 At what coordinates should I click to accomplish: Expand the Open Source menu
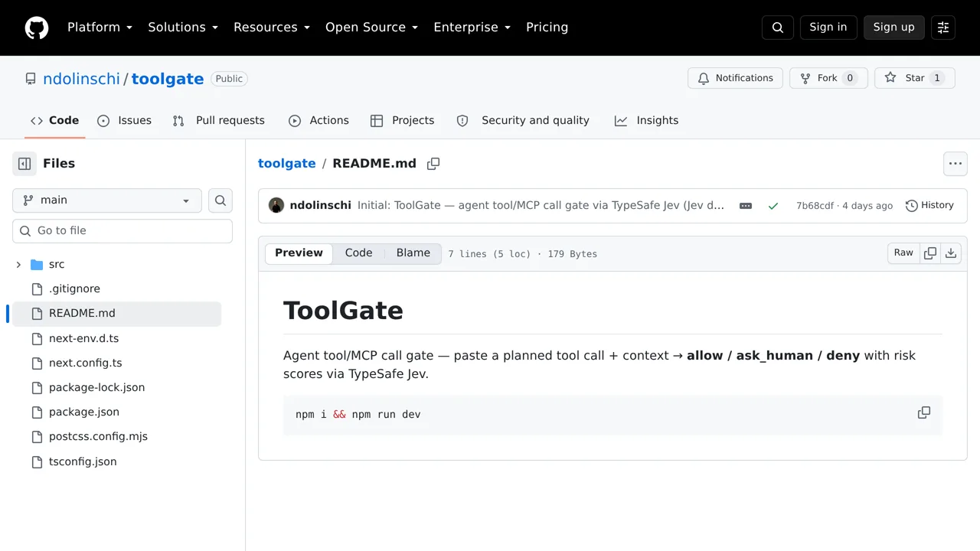pyautogui.click(x=372, y=28)
